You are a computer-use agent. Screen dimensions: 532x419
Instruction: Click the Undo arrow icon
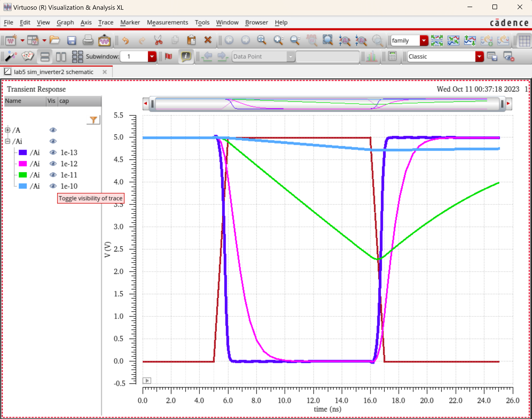coord(125,40)
